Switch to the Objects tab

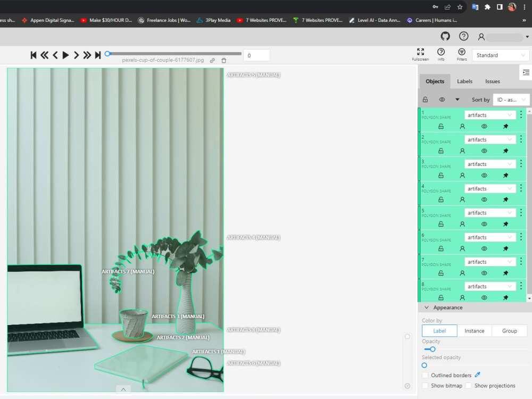coord(435,81)
